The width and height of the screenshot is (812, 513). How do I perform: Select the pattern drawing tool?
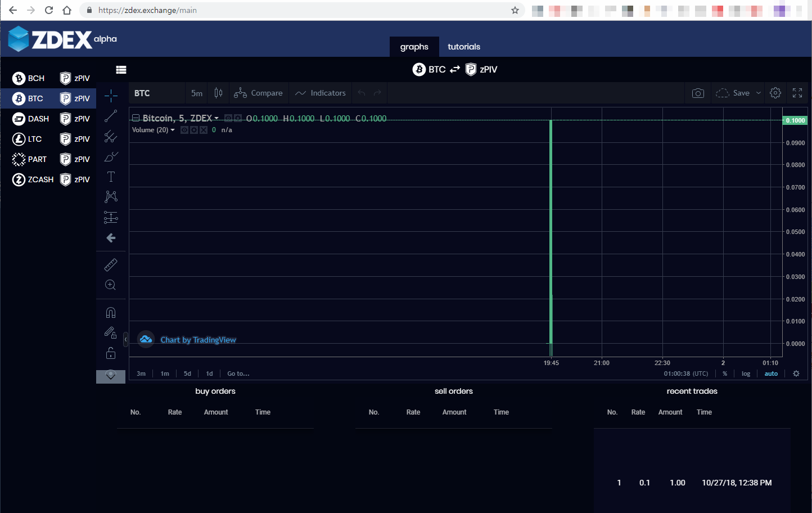click(x=111, y=197)
